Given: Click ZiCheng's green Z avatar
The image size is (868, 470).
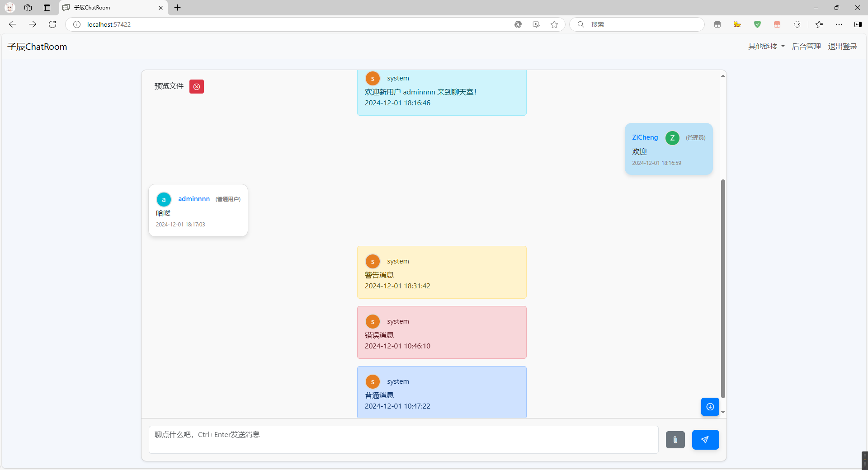Looking at the screenshot, I should 672,138.
